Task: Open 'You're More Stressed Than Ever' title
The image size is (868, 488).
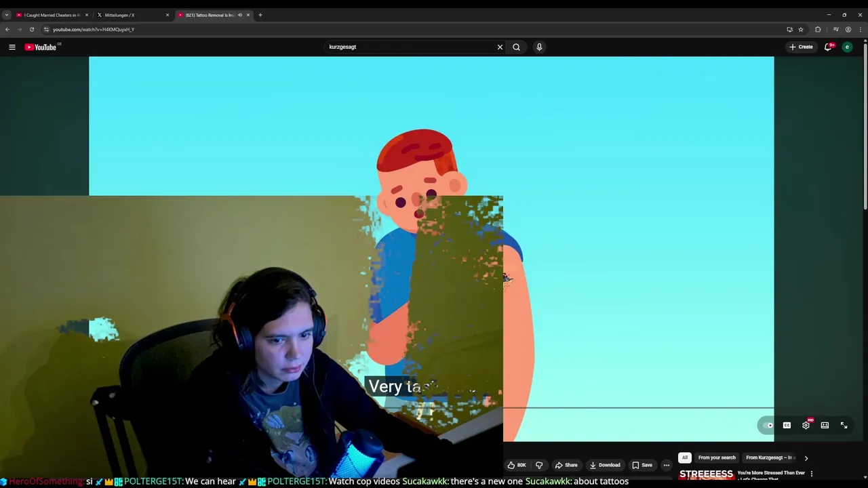Action: coord(771,473)
